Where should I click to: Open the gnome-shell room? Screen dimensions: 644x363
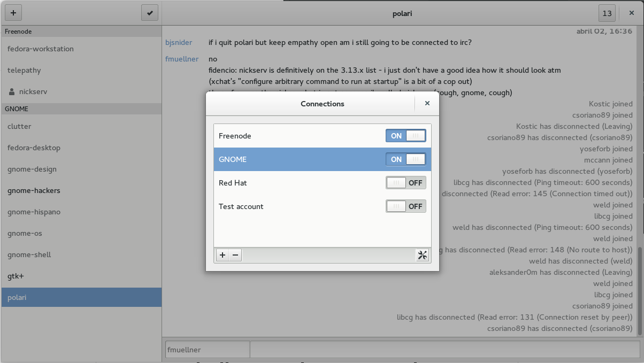[x=81, y=254]
